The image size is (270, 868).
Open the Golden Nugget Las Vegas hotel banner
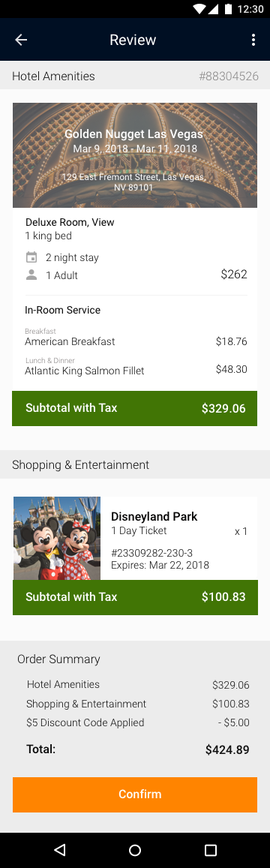[135, 155]
